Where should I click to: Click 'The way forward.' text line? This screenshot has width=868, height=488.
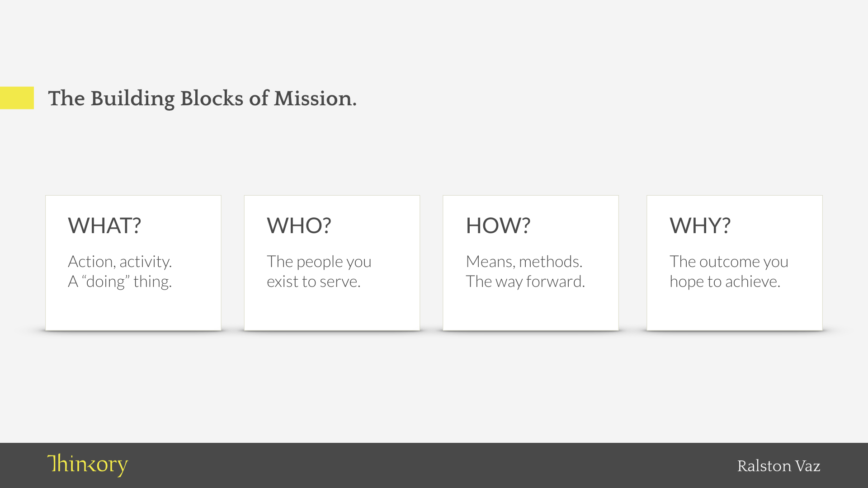click(526, 282)
